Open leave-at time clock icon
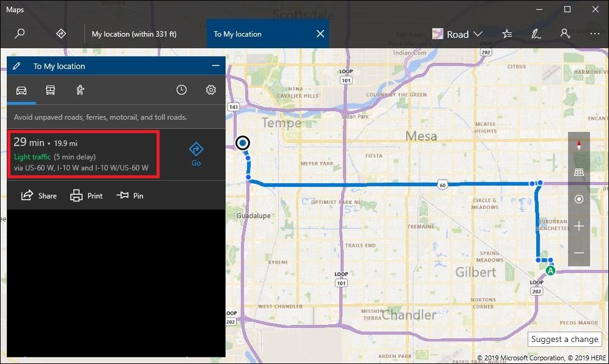Image resolution: width=609 pixels, height=364 pixels. [182, 90]
